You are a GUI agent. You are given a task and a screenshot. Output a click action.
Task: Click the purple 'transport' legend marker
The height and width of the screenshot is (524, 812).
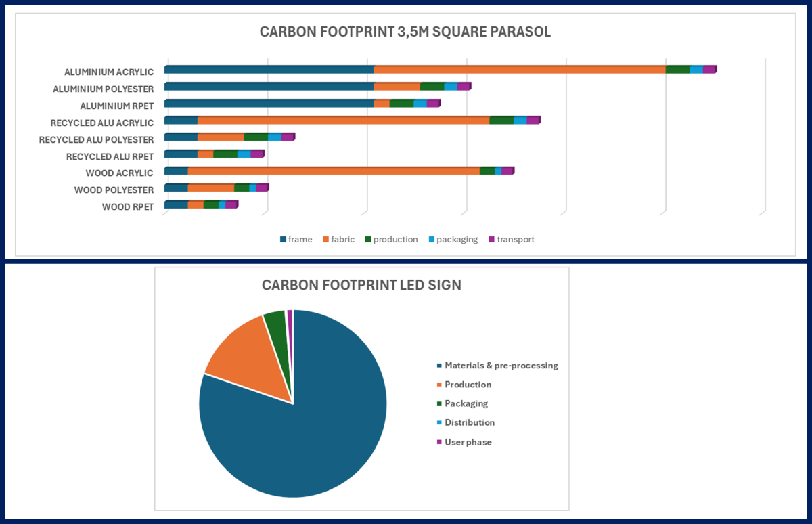coord(491,240)
